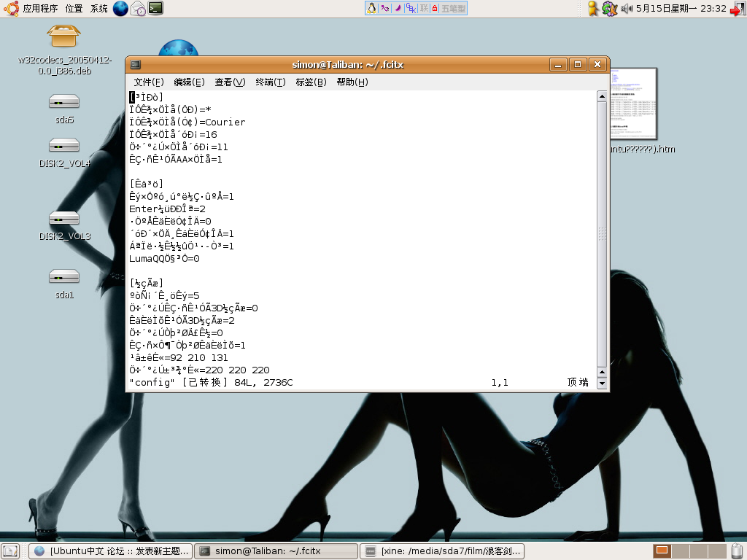Click the LumaQQ line in the terminal
Viewport: 747px width, 560px height.
(x=164, y=259)
